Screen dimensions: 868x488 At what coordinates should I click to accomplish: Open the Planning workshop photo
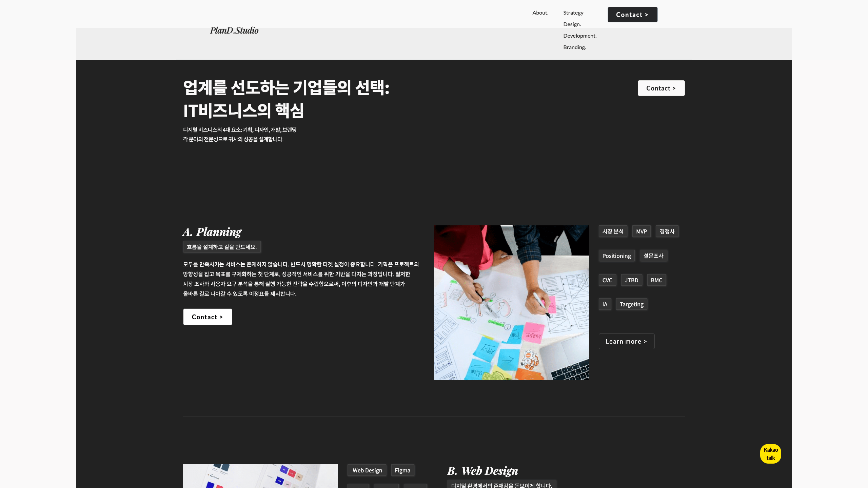pos(511,303)
